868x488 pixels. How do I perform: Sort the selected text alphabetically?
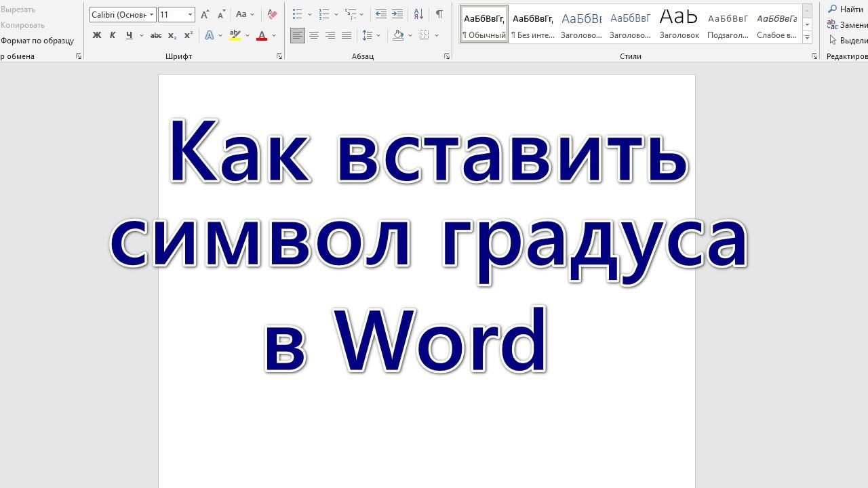[x=419, y=14]
